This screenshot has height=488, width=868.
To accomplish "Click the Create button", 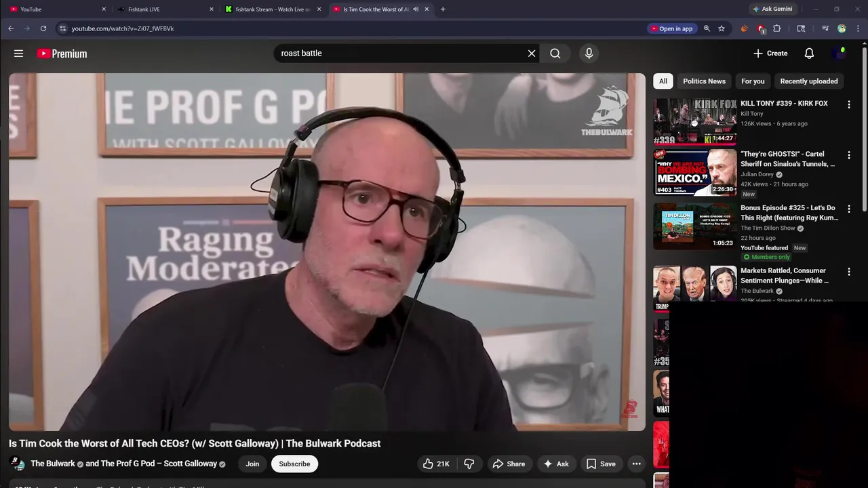I will [770, 54].
